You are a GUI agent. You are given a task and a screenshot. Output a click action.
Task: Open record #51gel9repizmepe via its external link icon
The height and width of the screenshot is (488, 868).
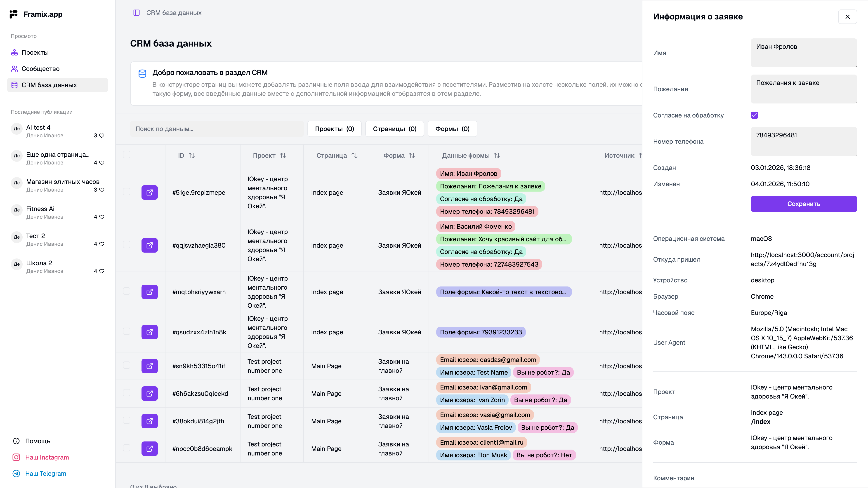(149, 192)
